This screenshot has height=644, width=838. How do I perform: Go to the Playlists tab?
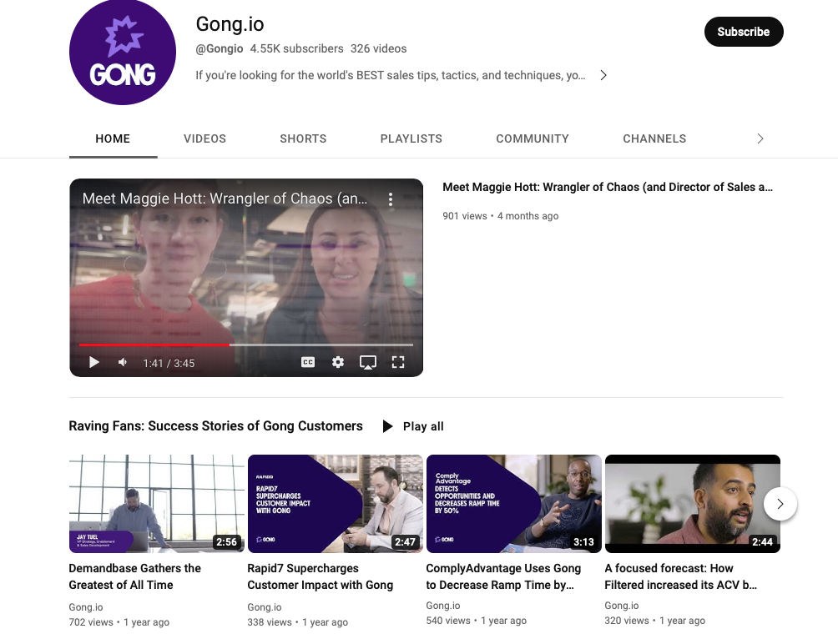coord(411,138)
